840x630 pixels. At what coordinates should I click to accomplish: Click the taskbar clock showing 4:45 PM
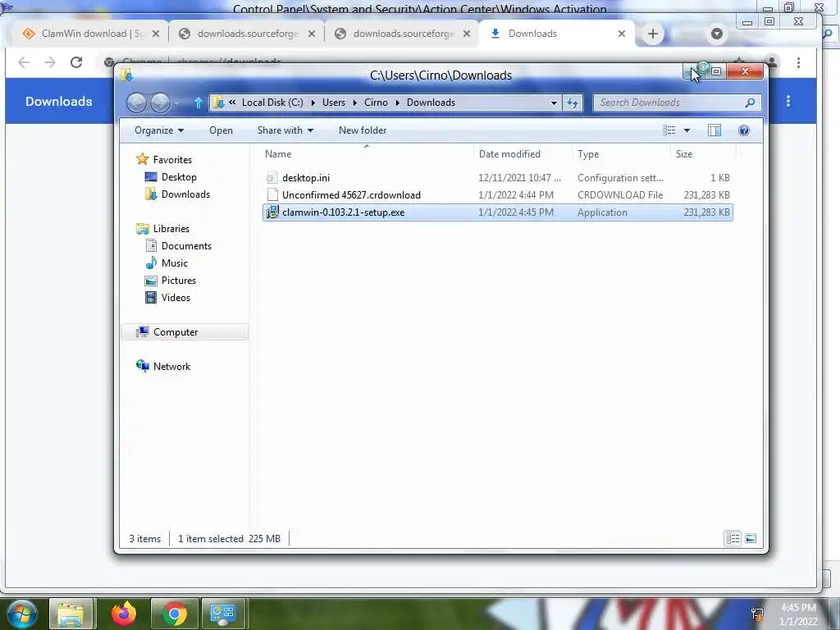(x=798, y=614)
